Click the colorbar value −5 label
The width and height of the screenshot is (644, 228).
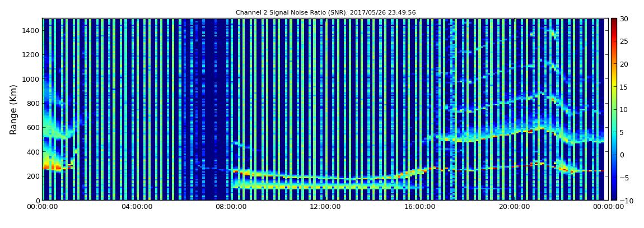point(624,178)
